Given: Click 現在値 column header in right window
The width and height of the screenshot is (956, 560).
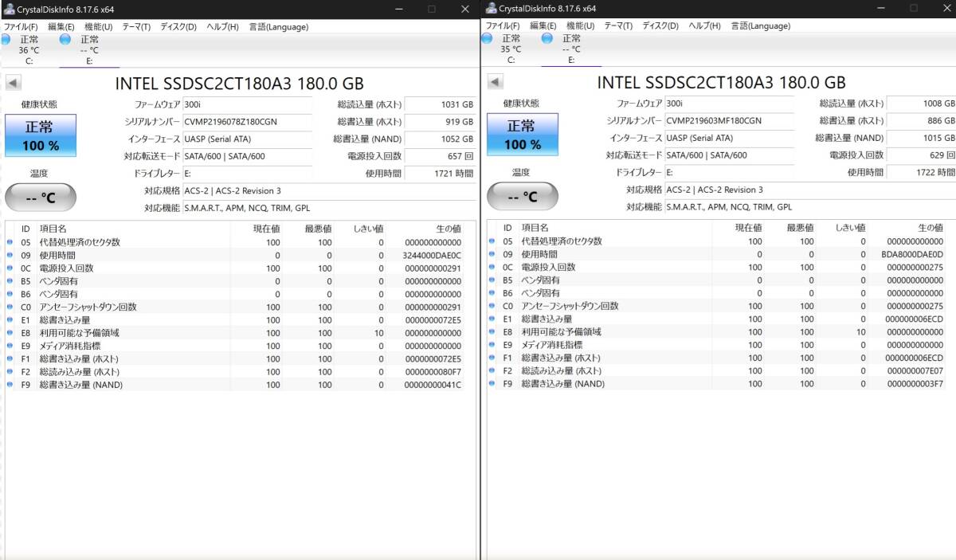Looking at the screenshot, I should point(749,228).
